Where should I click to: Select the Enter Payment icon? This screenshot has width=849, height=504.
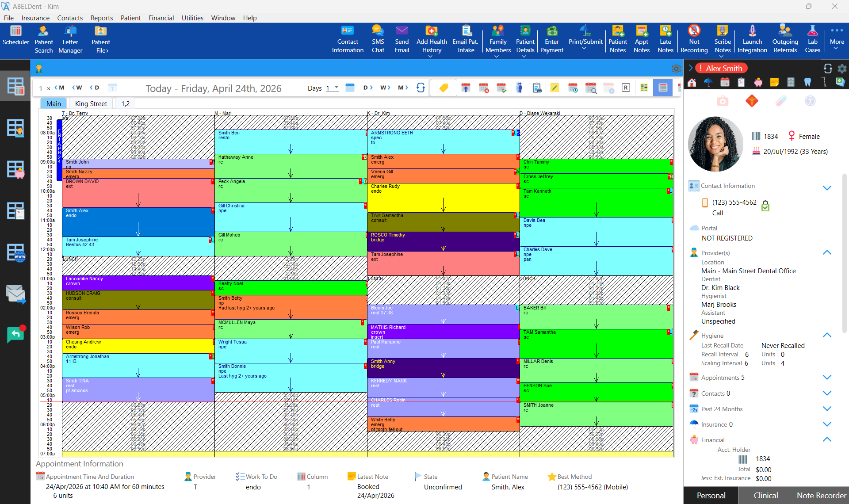pos(552,39)
